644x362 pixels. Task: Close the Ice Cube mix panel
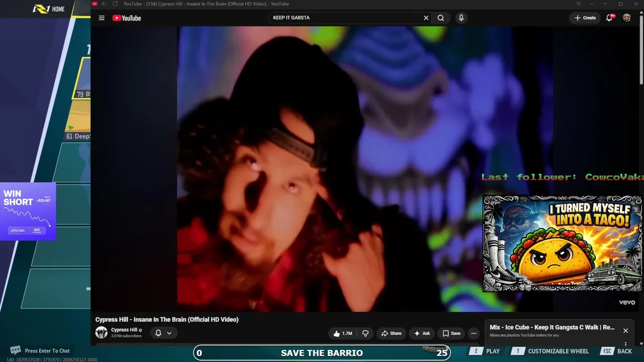[625, 330]
